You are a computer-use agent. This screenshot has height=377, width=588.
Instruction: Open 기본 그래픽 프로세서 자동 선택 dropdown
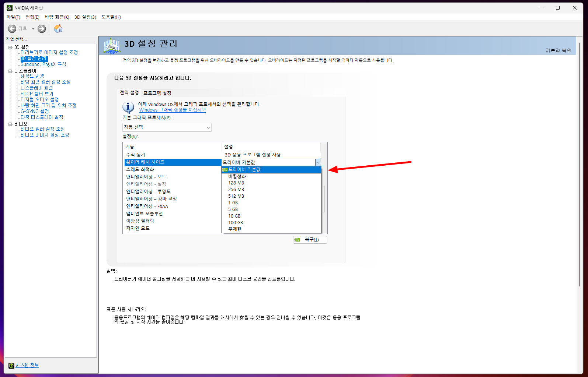tap(167, 127)
